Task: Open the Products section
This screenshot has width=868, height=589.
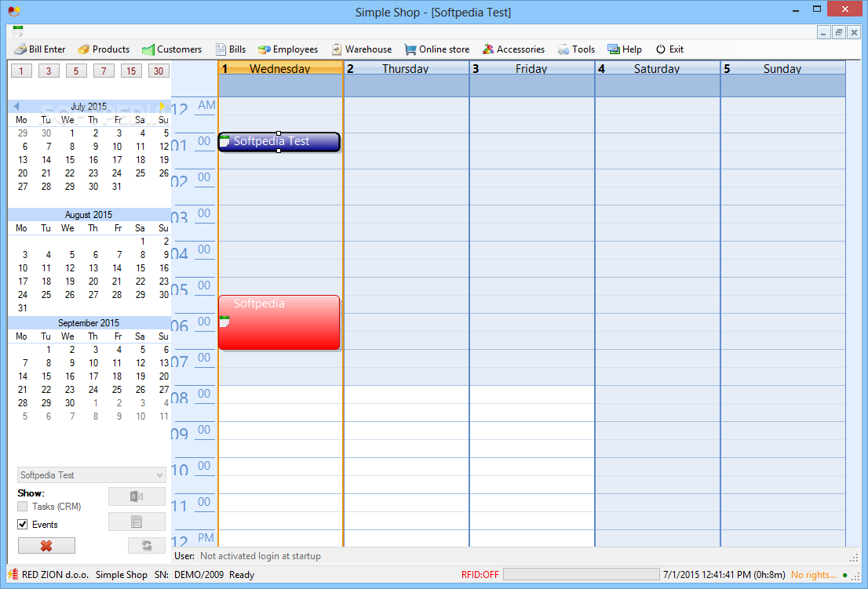Action: pos(104,49)
